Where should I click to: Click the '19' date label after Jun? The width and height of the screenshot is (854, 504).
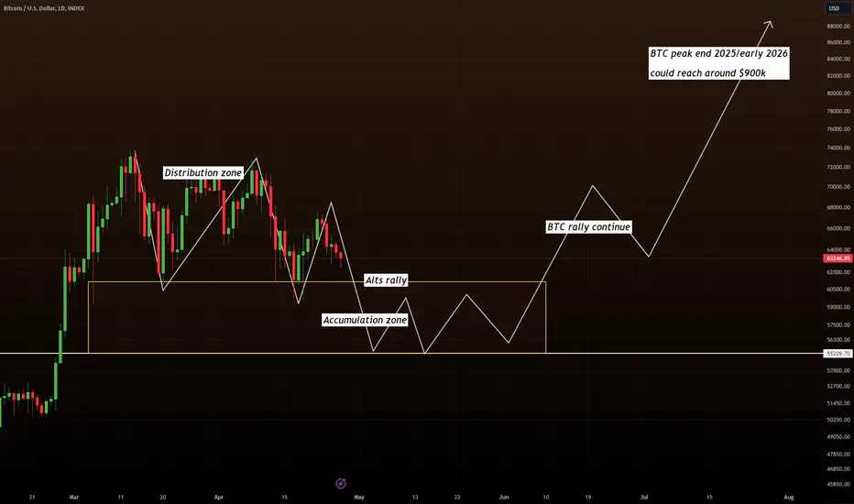coord(587,497)
